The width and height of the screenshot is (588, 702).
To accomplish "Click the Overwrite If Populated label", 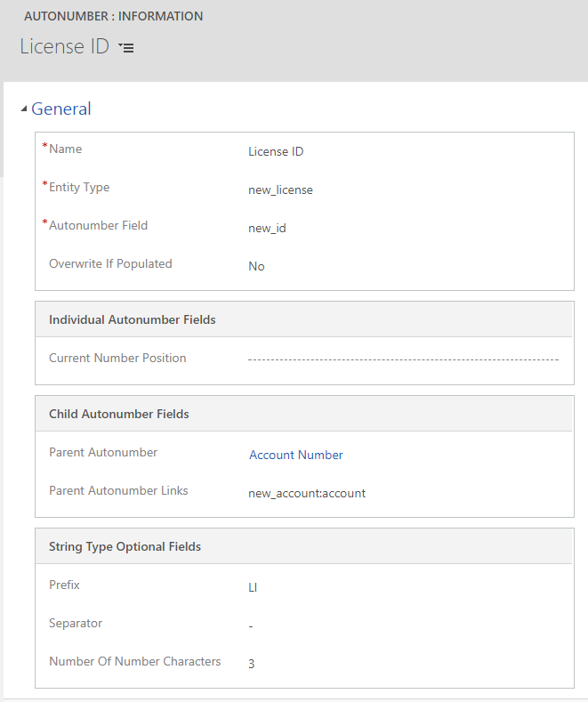I will tap(110, 264).
